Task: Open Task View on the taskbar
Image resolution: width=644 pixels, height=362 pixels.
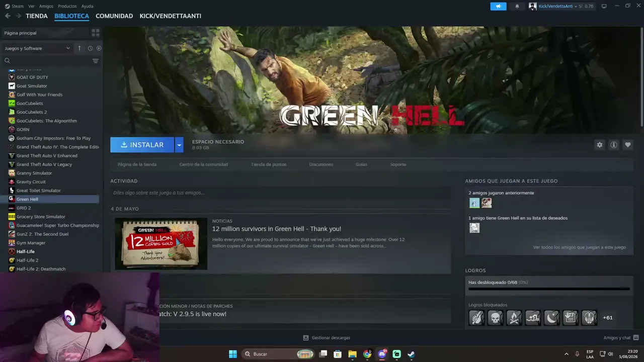Action: coord(323,354)
